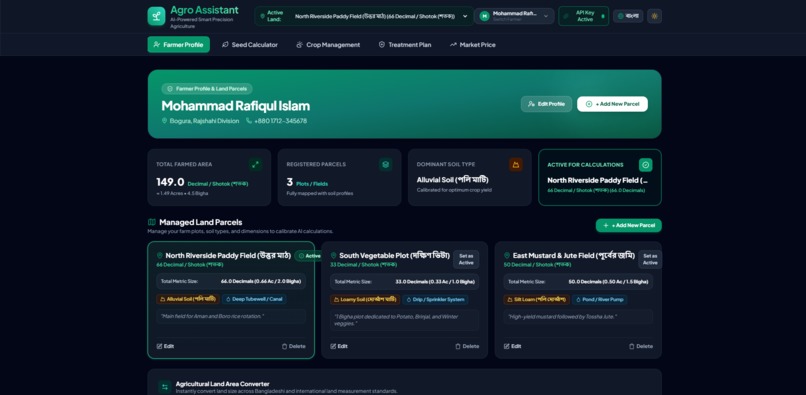Click the Active for Calculations card
This screenshot has width=806, height=395.
[x=600, y=177]
